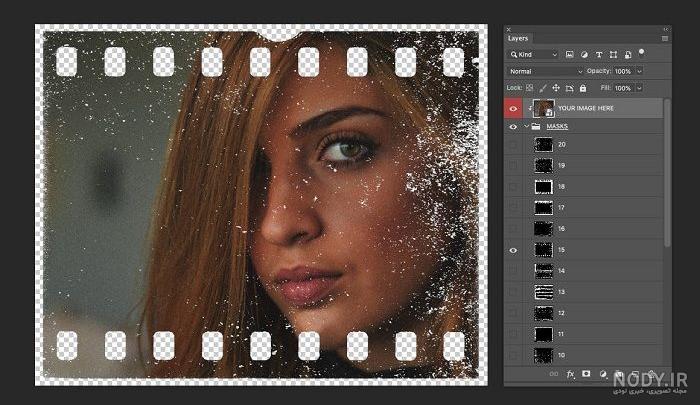Click the search icon in Kind filter
The image size is (700, 405).
click(513, 54)
